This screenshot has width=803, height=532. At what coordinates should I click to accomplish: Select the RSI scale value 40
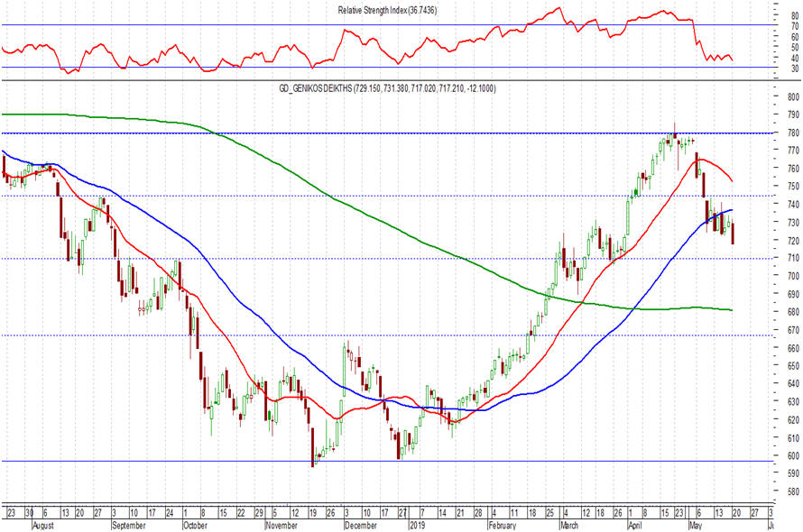795,58
